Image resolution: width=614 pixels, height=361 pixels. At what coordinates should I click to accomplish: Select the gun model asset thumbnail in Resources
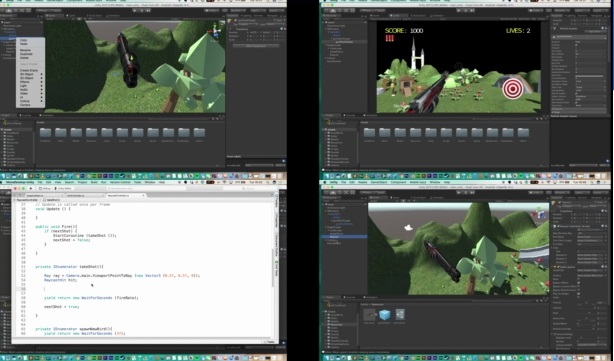(x=369, y=314)
